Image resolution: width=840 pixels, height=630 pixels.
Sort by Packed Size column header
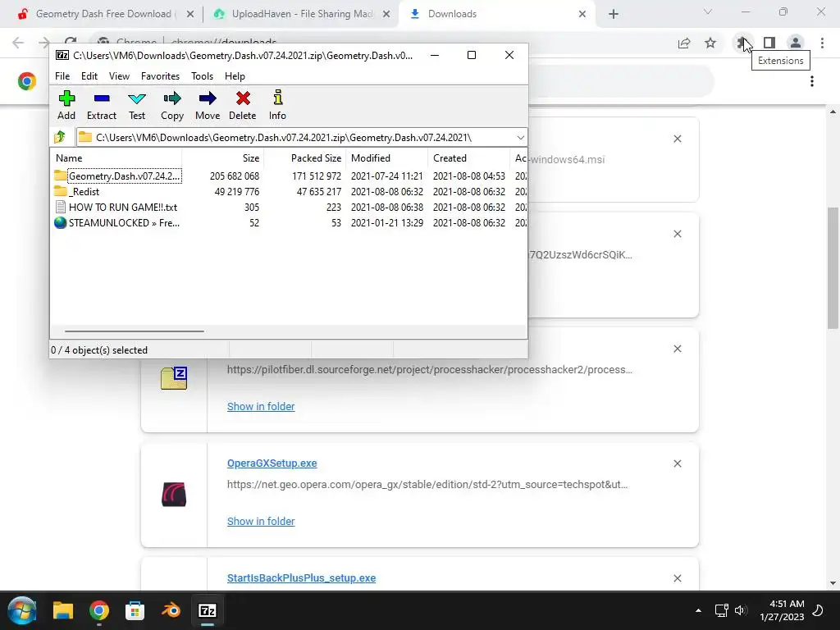pos(305,158)
